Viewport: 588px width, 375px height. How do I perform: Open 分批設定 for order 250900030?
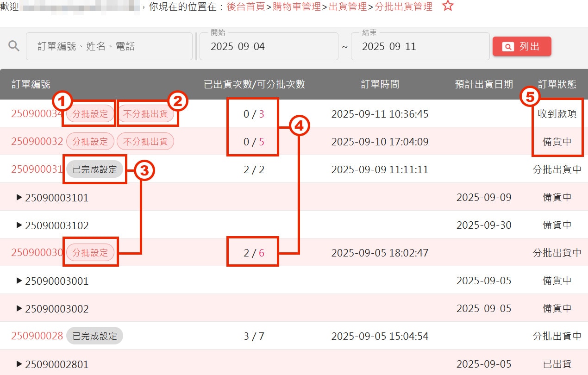point(90,253)
